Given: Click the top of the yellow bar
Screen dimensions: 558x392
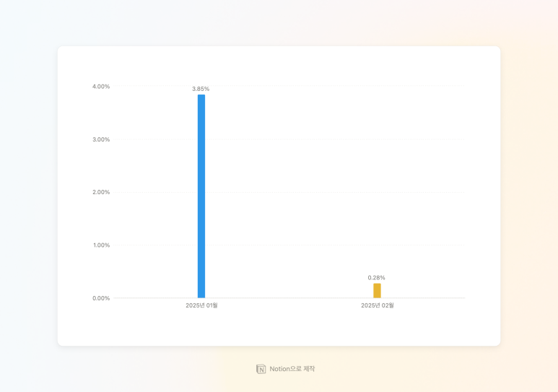Looking at the screenshot, I should [377, 284].
